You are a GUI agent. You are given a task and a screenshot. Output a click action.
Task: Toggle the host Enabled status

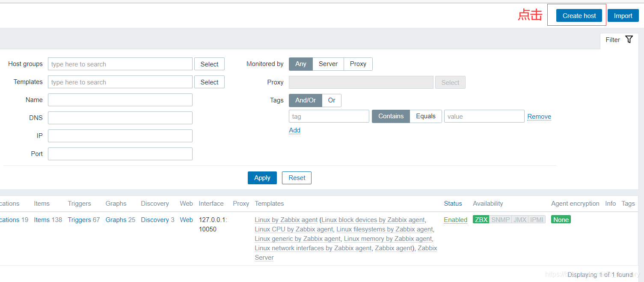point(455,220)
